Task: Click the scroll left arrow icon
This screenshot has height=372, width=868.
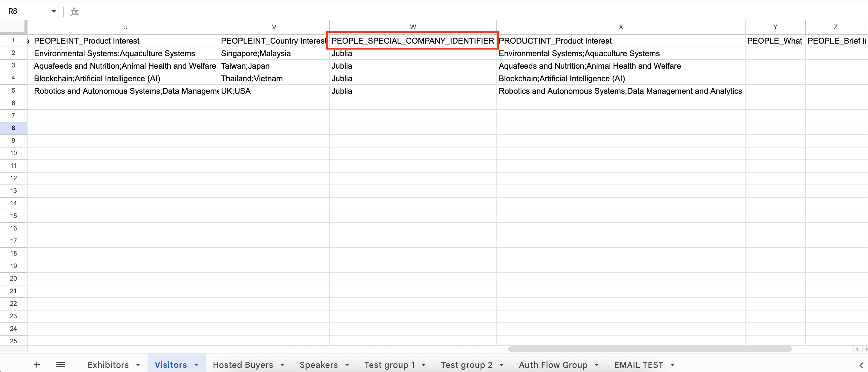Action: (x=857, y=349)
